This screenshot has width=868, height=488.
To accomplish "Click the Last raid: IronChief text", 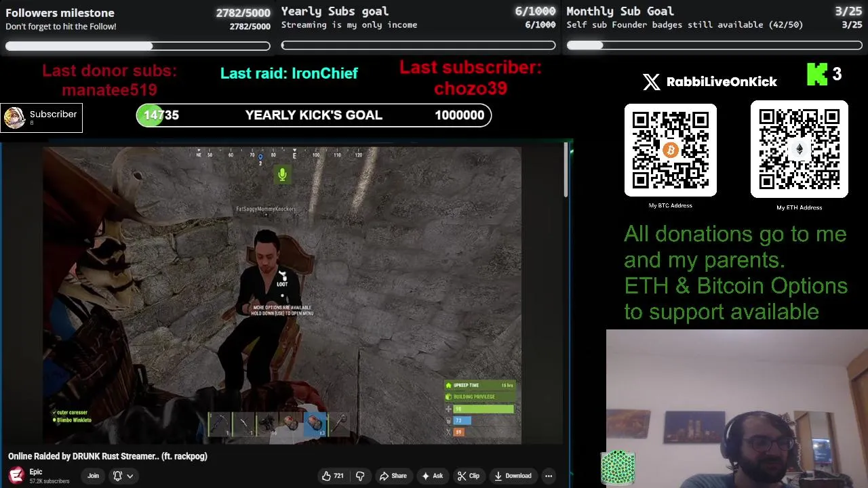I will pyautogui.click(x=289, y=73).
